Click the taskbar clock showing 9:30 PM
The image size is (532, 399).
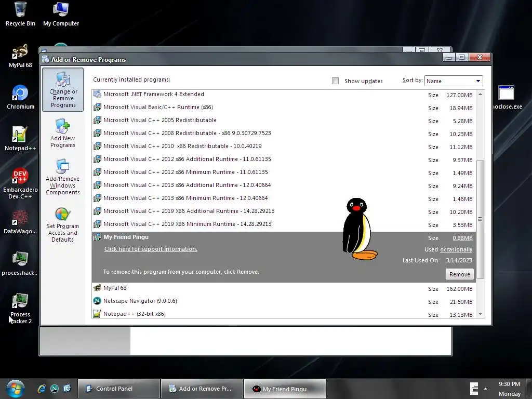pyautogui.click(x=509, y=384)
